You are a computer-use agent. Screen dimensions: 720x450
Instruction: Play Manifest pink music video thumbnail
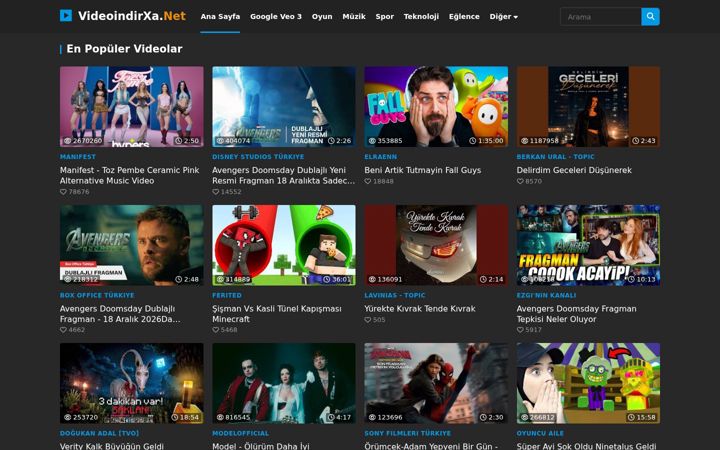coord(131,107)
